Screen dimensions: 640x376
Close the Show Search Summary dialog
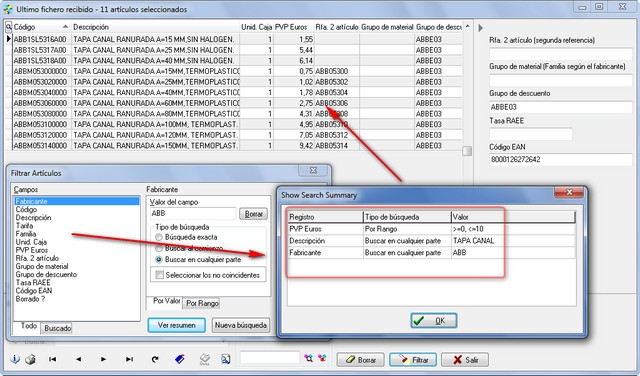tap(569, 192)
